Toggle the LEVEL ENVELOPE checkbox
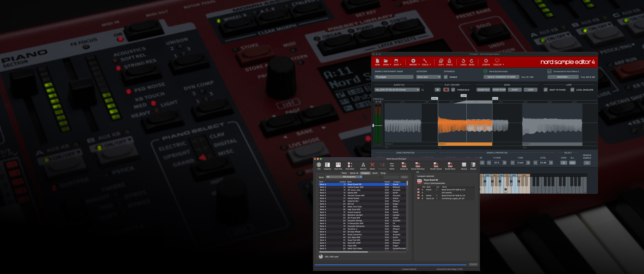Viewport: 644px width, 274px height. click(x=572, y=90)
